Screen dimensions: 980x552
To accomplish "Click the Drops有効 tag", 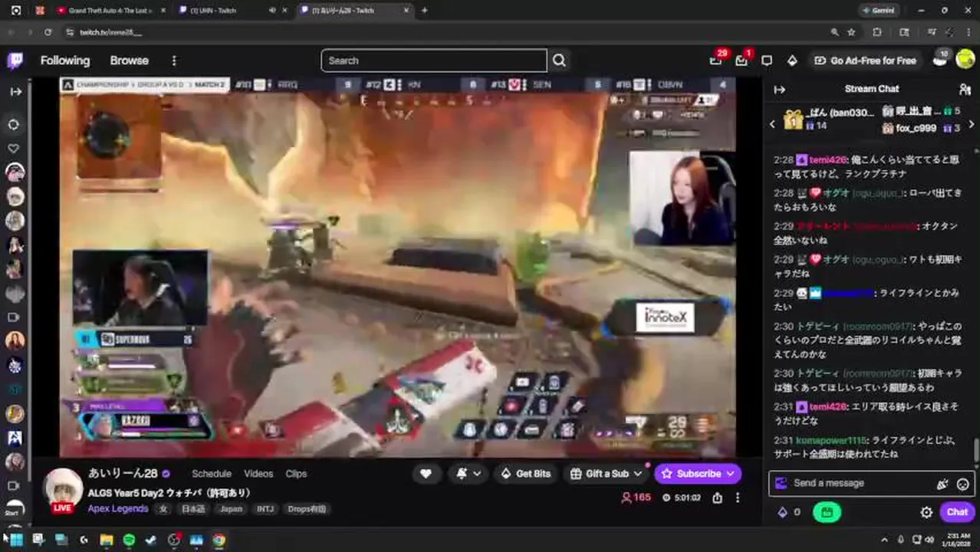I will 307,509.
